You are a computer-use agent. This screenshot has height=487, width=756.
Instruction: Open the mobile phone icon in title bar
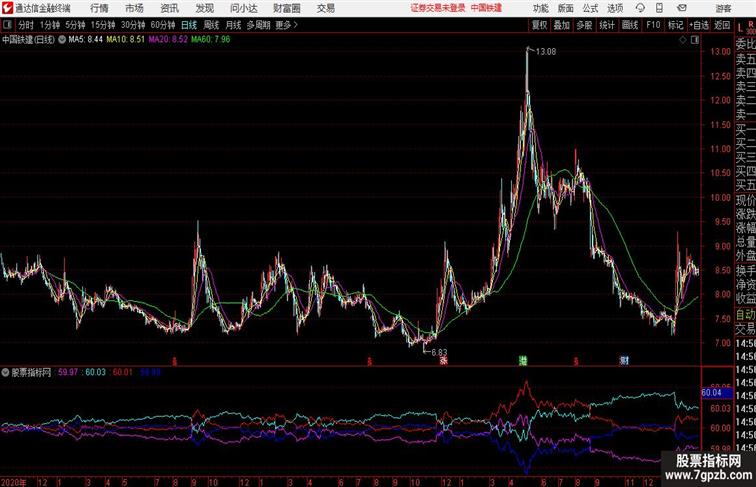click(x=659, y=8)
